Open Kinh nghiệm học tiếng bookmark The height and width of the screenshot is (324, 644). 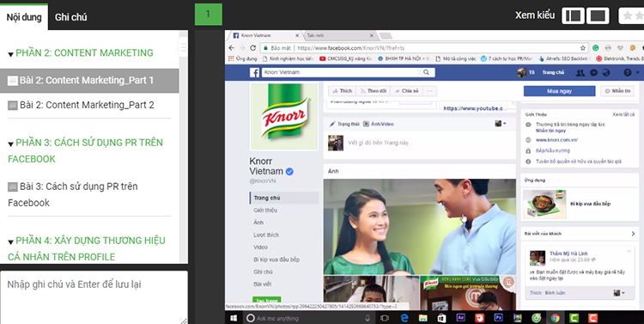288,58
